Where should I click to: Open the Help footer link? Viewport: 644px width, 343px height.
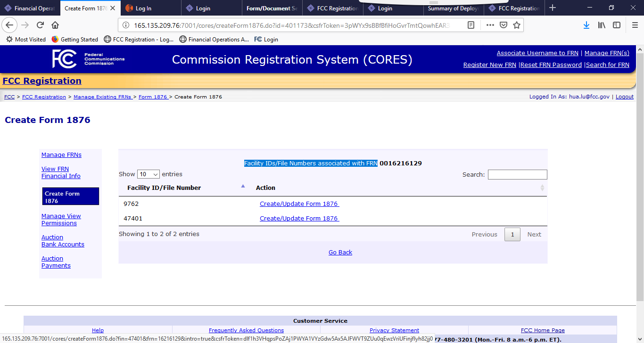[98, 330]
